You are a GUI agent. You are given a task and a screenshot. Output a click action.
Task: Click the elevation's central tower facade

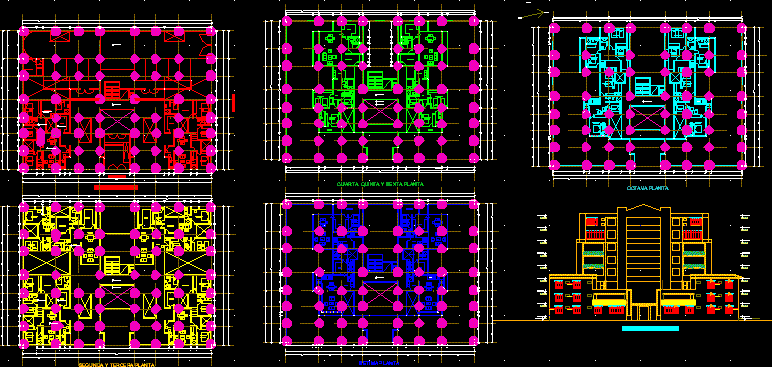tap(644, 246)
